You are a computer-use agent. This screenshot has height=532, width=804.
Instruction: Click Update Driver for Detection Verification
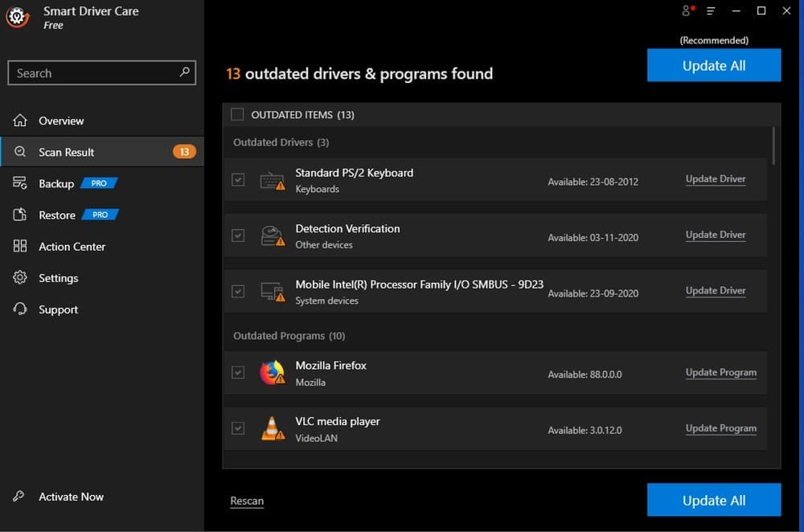click(x=716, y=235)
